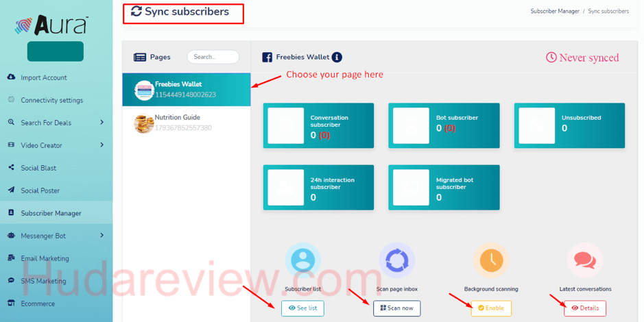Click the Nutrition Guide page thumbnail
This screenshot has height=322, width=644.
pyautogui.click(x=144, y=123)
